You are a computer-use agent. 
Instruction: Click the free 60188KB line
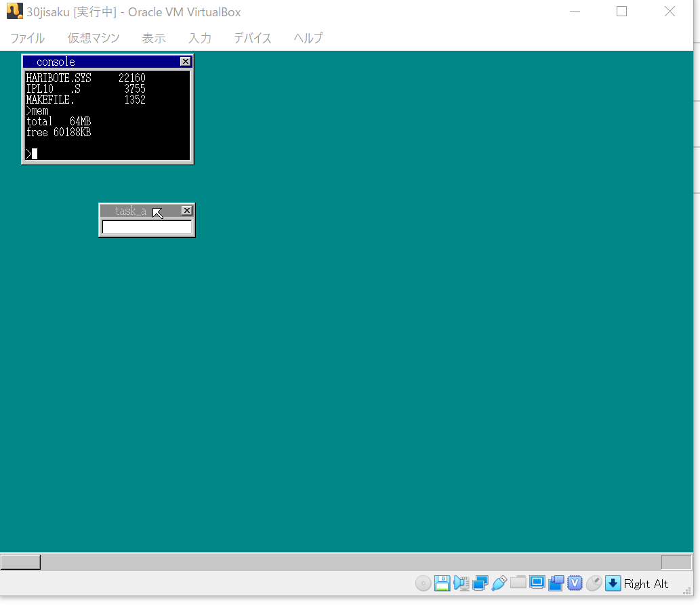tap(58, 132)
